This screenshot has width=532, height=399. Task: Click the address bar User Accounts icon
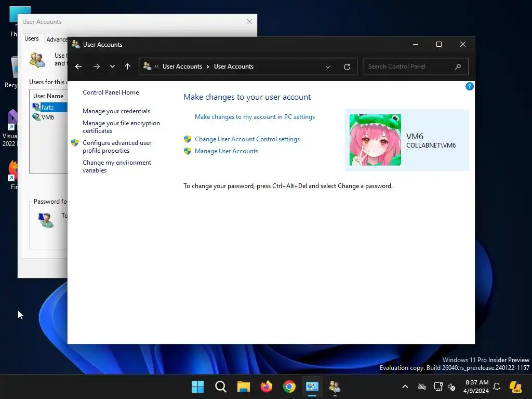coord(147,66)
